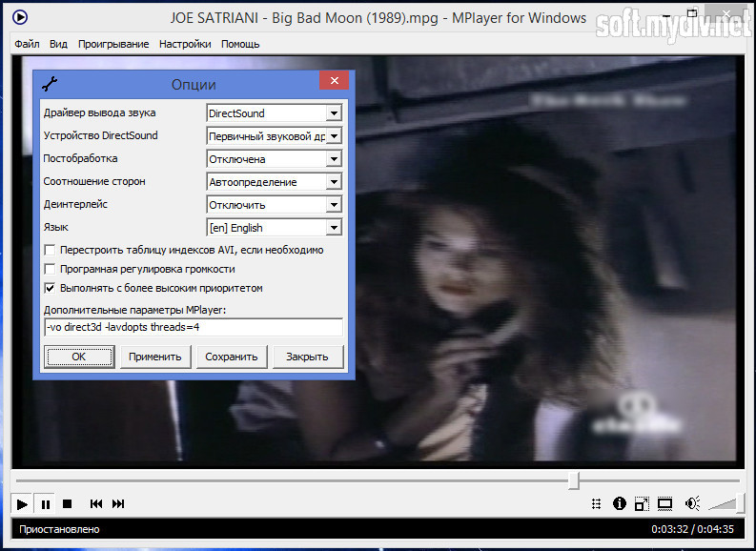Open the playlist icon
This screenshot has height=551, width=756.
(x=597, y=503)
